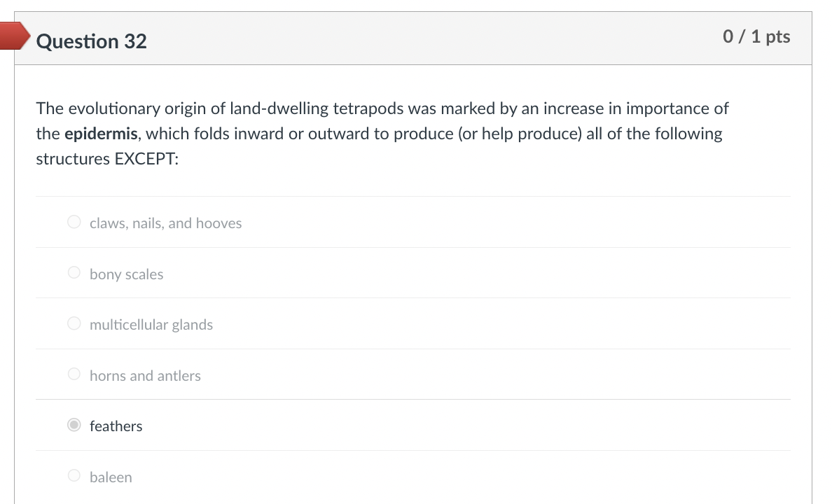Click the 'claws, nails, and hooves' answer text
Image resolution: width=832 pixels, height=504 pixels.
pyautogui.click(x=165, y=223)
